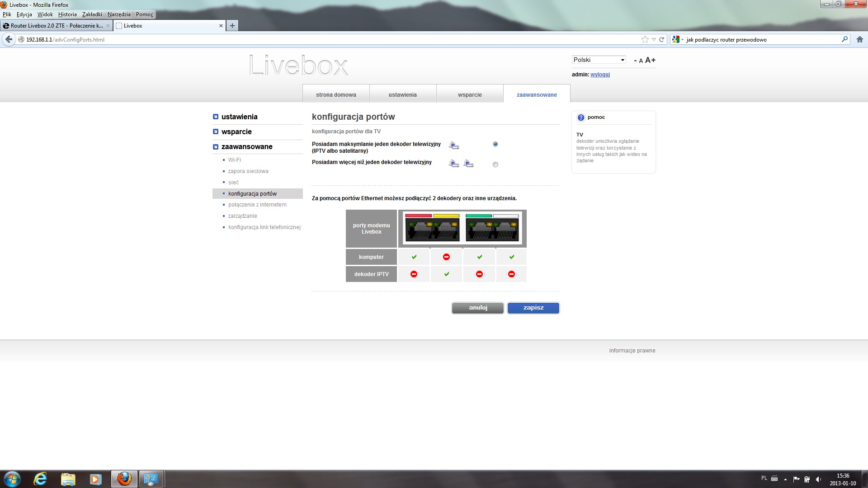Open the pomoc question mark icon
Viewport: 868px width, 488px height.
pos(580,117)
